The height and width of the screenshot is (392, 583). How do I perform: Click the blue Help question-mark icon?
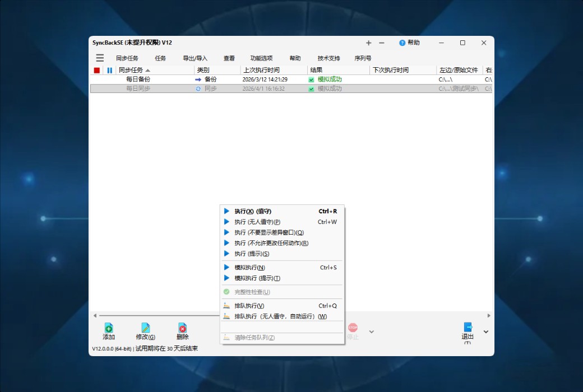[402, 43]
